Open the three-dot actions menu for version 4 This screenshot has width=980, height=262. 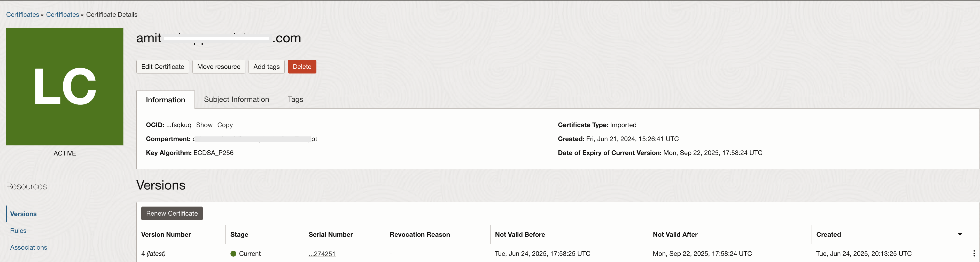[x=974, y=253]
